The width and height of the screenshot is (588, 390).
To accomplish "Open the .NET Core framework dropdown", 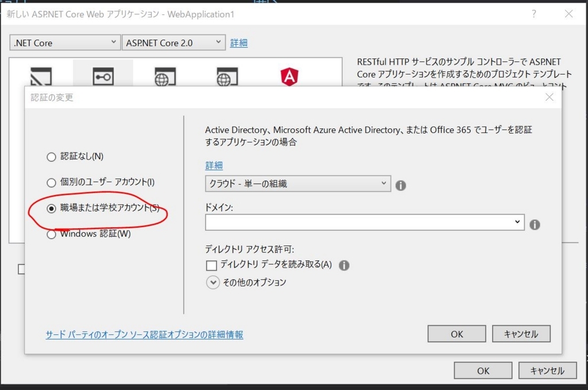I will [65, 42].
